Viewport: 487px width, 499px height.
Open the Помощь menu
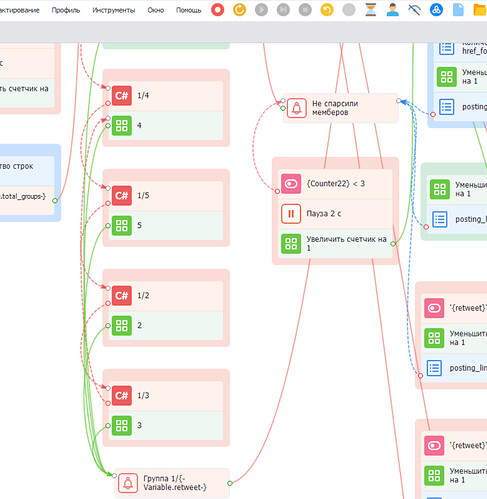tap(189, 10)
